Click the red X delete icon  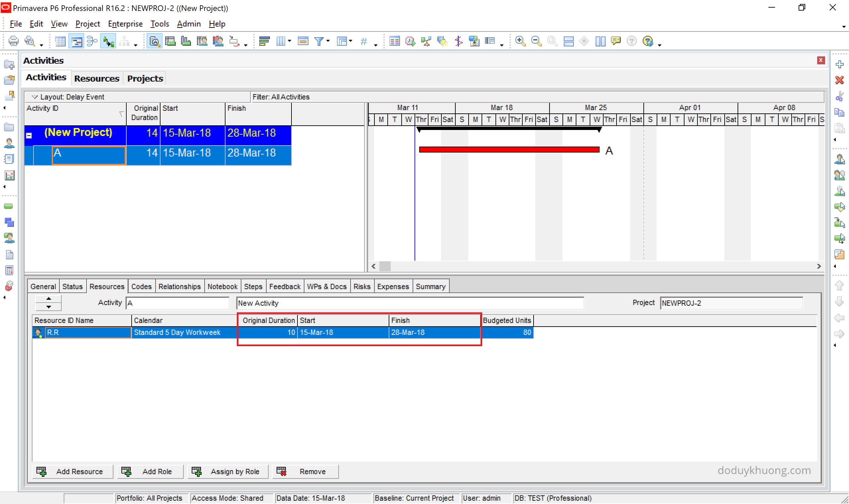coord(839,80)
